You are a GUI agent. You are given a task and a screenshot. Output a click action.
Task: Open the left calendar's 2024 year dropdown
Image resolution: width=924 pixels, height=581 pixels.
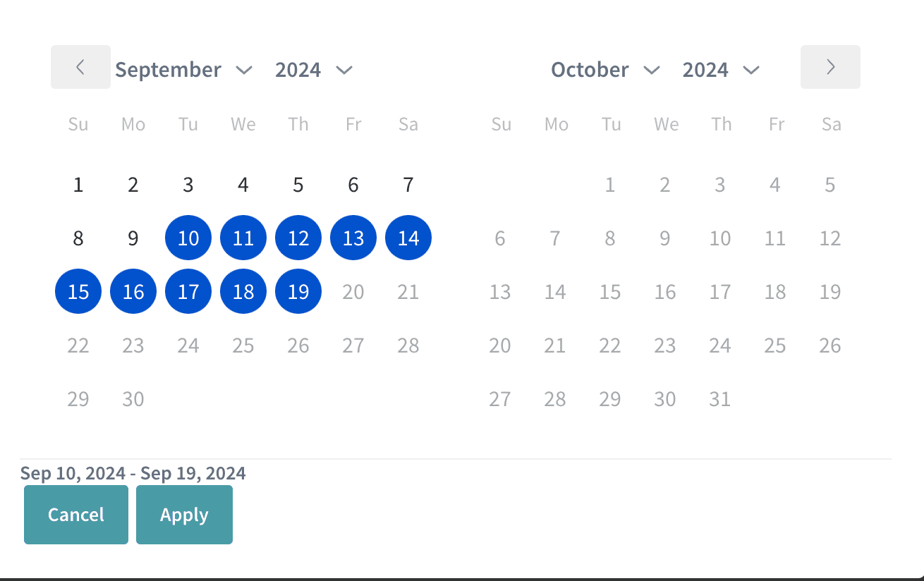[313, 70]
